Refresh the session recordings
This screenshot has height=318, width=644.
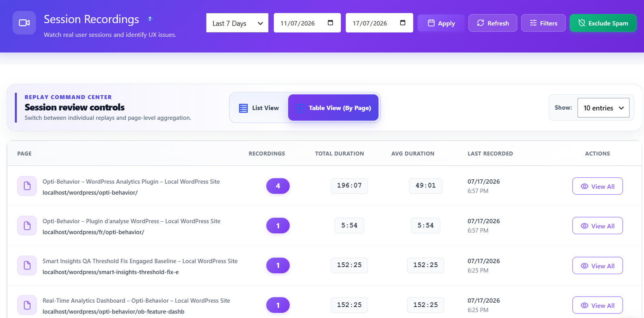pos(493,23)
